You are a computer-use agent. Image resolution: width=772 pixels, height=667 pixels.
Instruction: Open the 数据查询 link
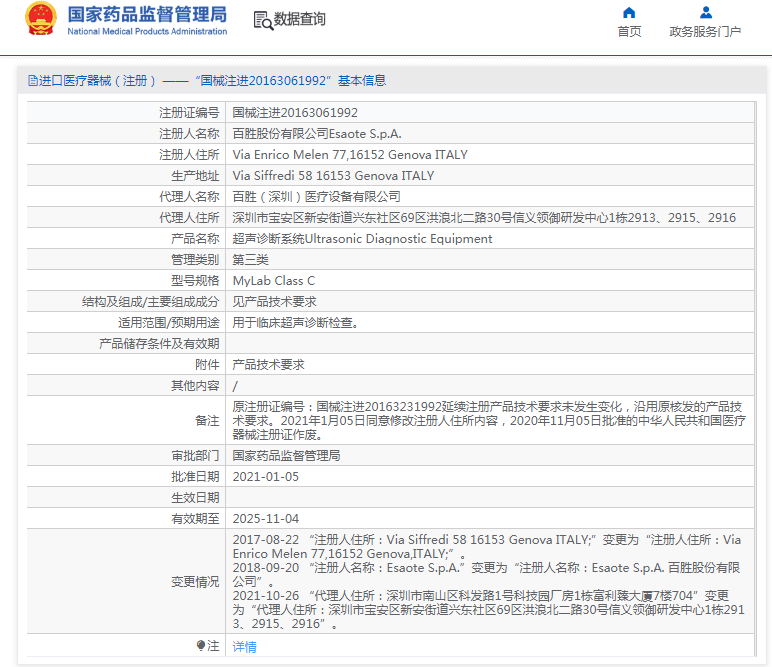click(x=299, y=19)
